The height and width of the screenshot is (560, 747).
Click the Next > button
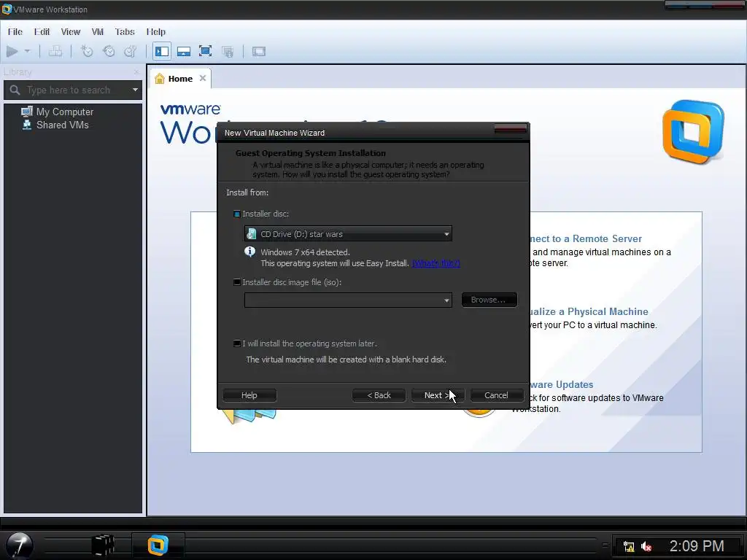(438, 395)
